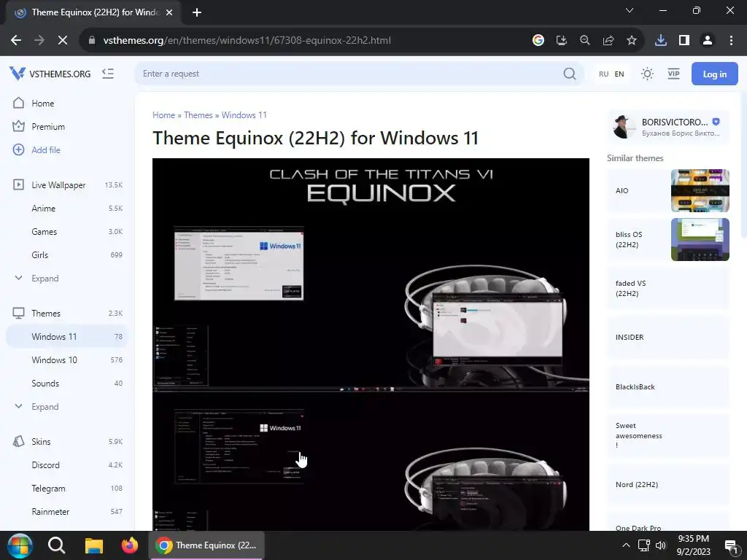Open the Chrome profile icon

pyautogui.click(x=708, y=41)
